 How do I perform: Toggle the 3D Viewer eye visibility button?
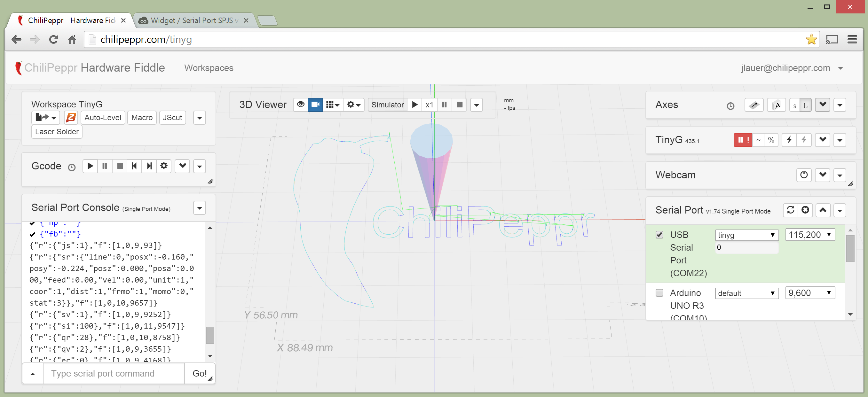301,105
